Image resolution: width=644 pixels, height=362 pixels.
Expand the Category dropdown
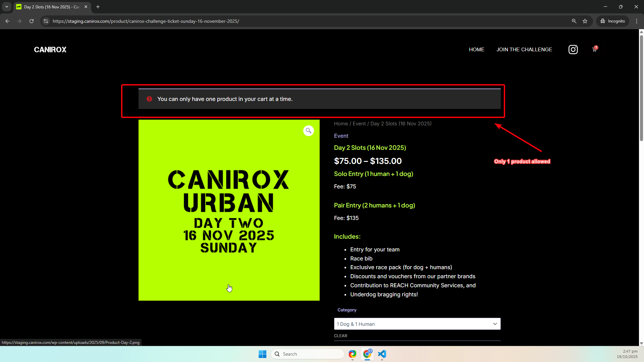point(417,324)
